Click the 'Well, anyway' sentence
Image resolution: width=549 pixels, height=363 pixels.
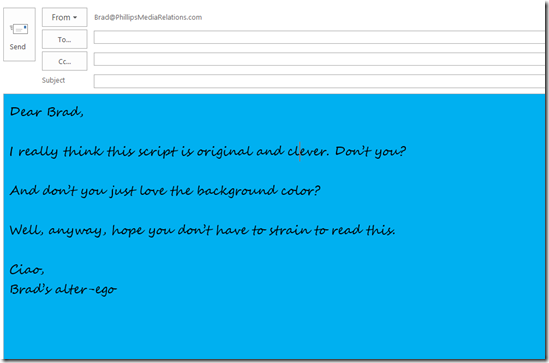(x=202, y=230)
